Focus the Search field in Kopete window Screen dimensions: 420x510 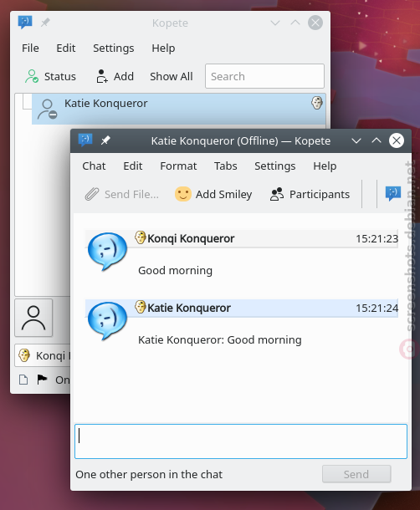tap(264, 76)
